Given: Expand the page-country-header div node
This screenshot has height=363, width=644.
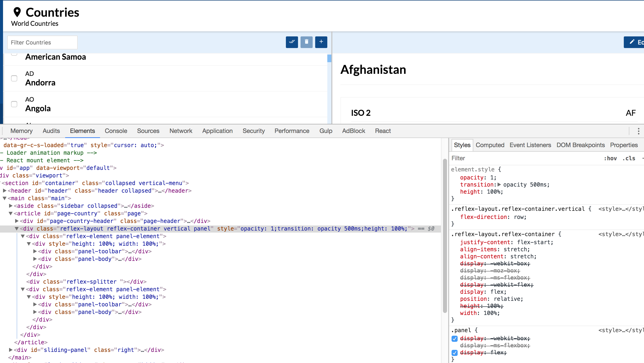Looking at the screenshot, I should pyautogui.click(x=17, y=221).
